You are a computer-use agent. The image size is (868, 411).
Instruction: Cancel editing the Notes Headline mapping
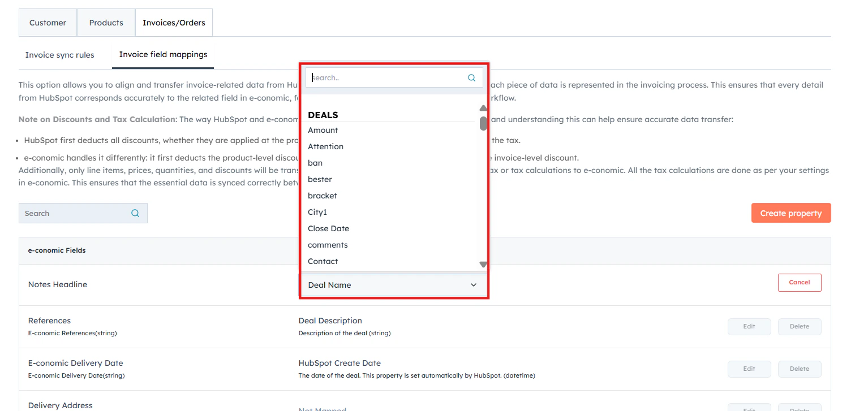click(x=800, y=282)
